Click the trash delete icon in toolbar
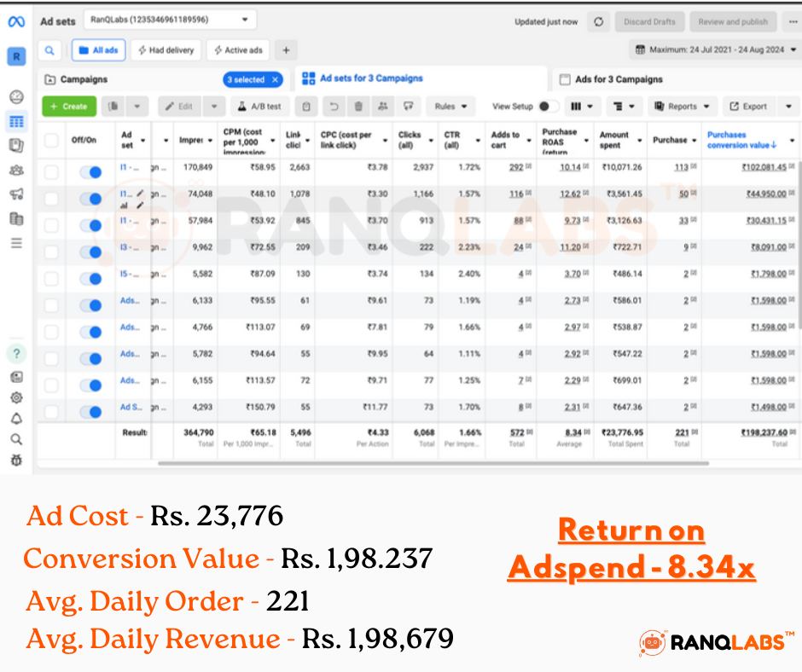 coord(358,107)
